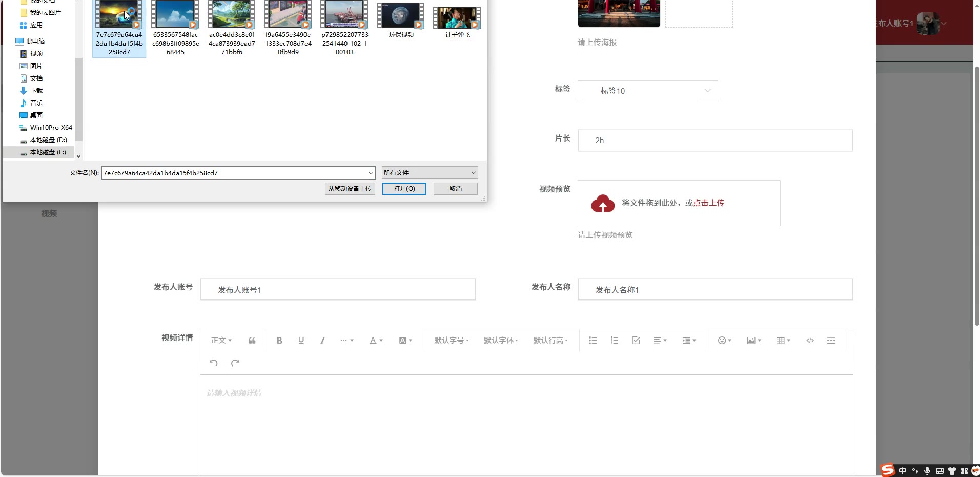The image size is (980, 477).
Task: Expand the user account menu chevron
Action: tap(943, 24)
